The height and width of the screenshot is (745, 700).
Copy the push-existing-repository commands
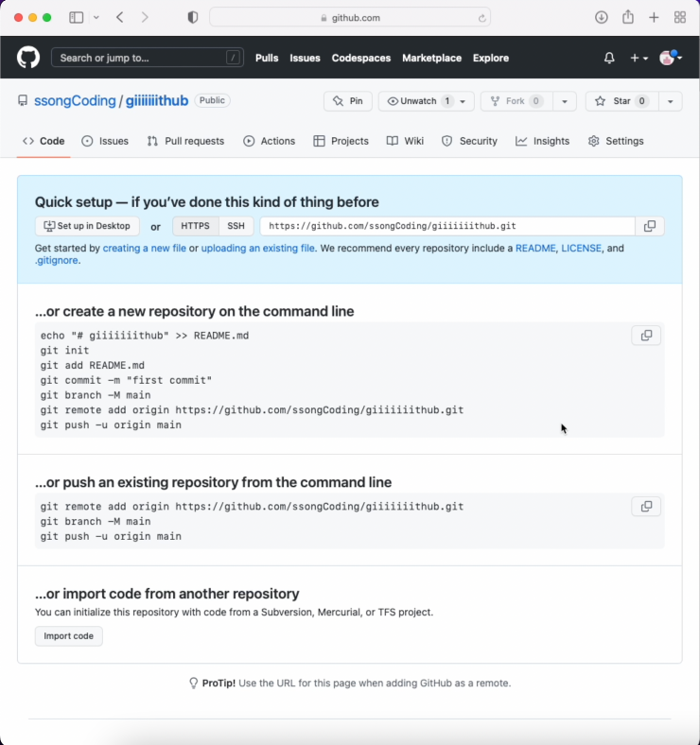tap(646, 507)
